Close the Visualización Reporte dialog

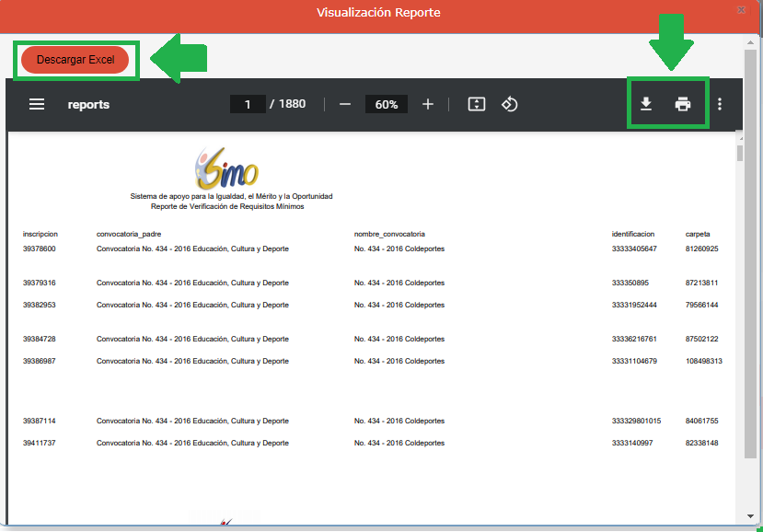(742, 9)
